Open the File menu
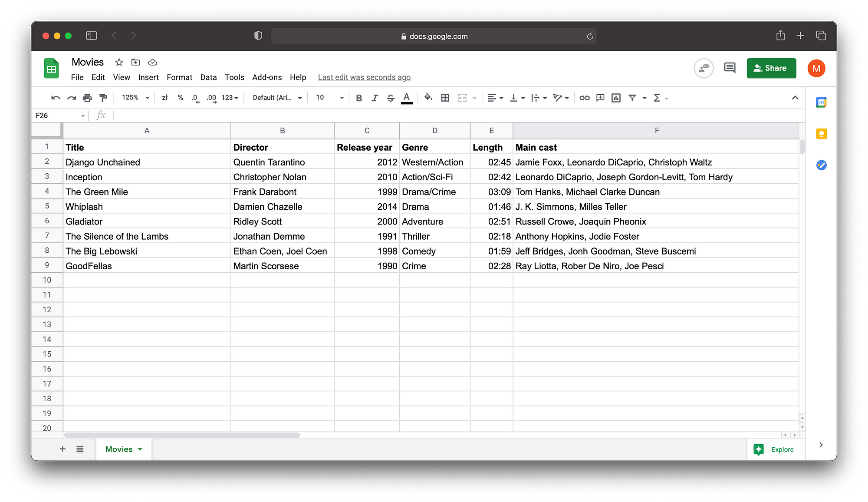The image size is (868, 502). [x=77, y=77]
